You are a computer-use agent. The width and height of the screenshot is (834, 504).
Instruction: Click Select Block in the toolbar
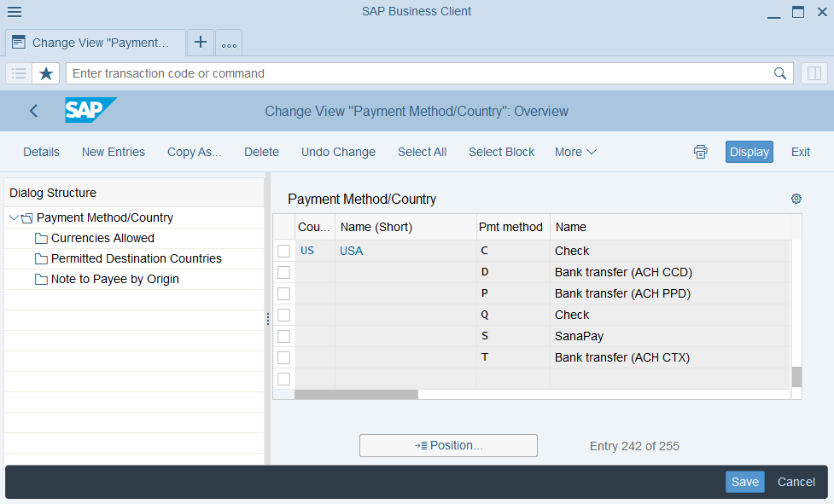tap(502, 152)
